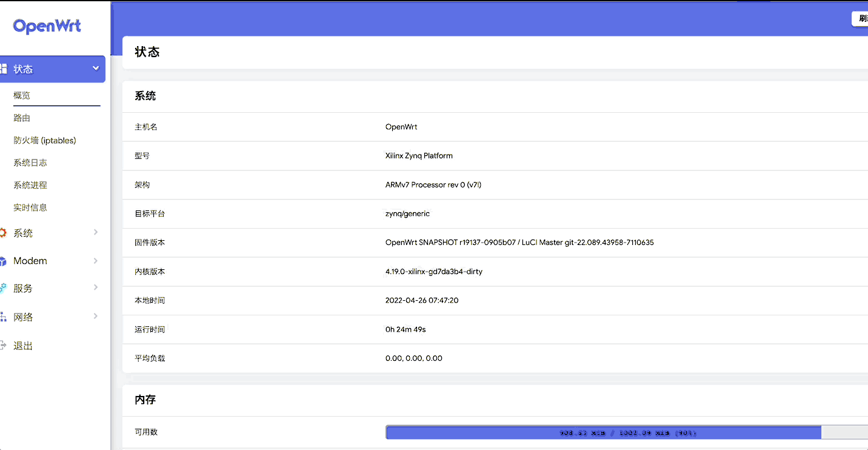Click the OpenWrt SNAPSHOT firmware version text

point(519,243)
